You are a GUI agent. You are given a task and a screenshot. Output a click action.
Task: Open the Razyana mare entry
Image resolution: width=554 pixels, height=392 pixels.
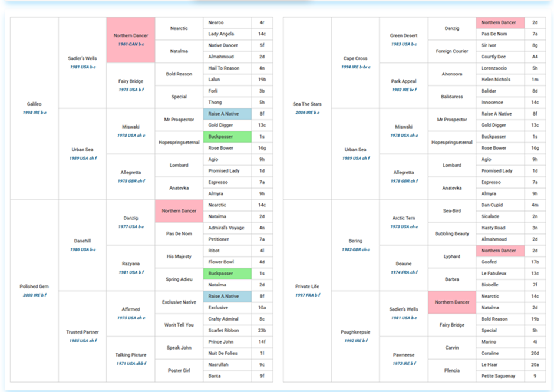(131, 263)
